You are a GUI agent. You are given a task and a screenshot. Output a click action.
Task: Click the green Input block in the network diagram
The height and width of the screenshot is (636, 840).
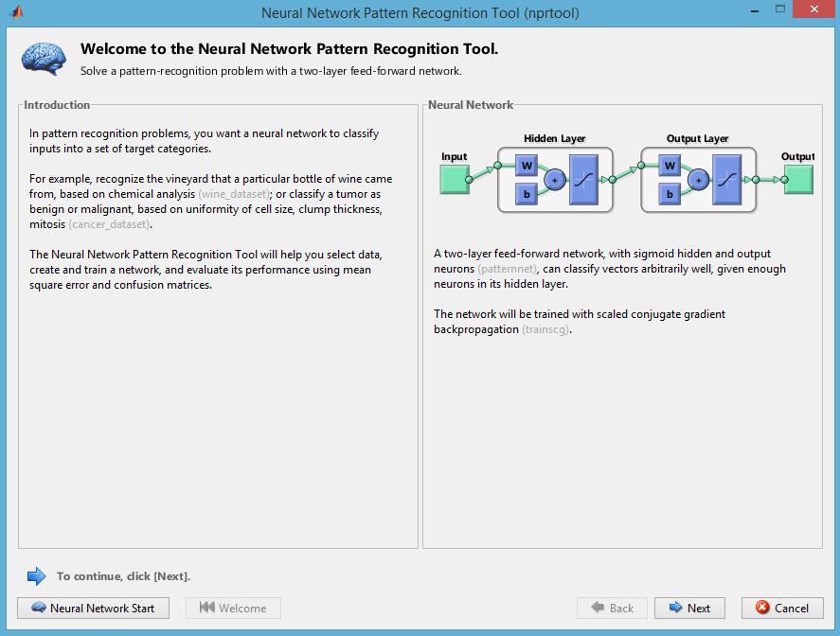[x=455, y=179]
